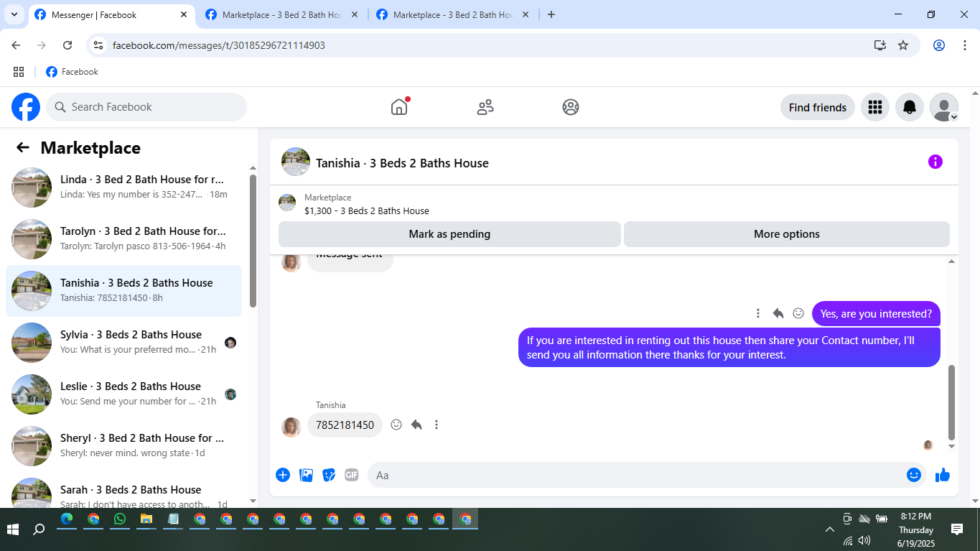Reply to the "Yes, are you interested?" message
The height and width of the screenshot is (551, 980).
tap(778, 313)
